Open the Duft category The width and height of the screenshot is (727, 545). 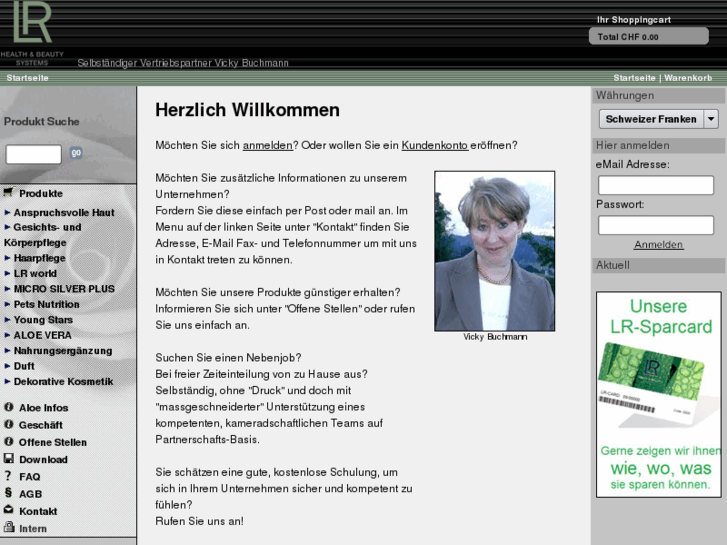pos(24,366)
